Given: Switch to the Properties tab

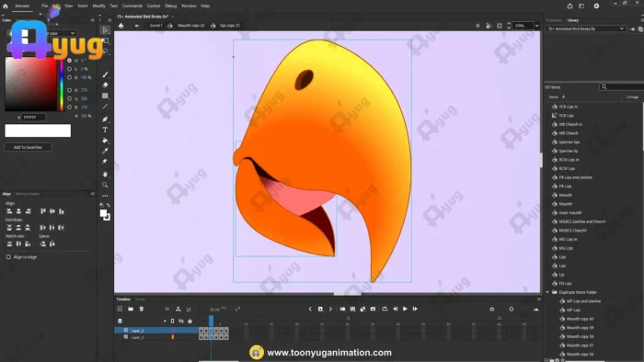Looking at the screenshot, I should 554,20.
